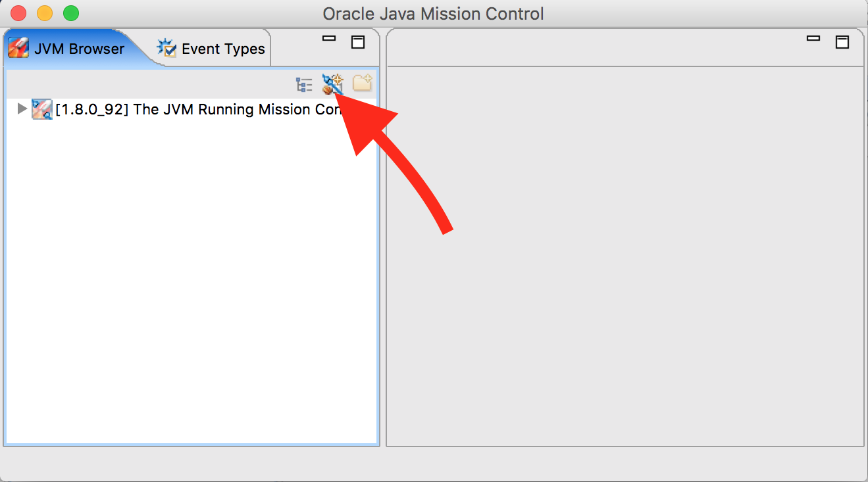Maximize the right editor panel
Screen dimensions: 868x482
[843, 41]
